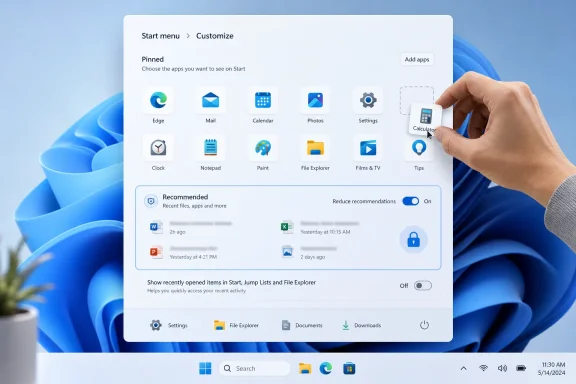Open Settings from the Start footer
Screen dimensions: 576x384
(x=169, y=325)
